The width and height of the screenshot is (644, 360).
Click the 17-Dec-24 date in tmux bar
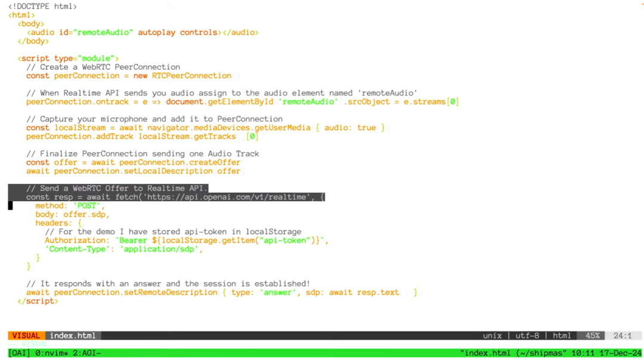(620, 353)
